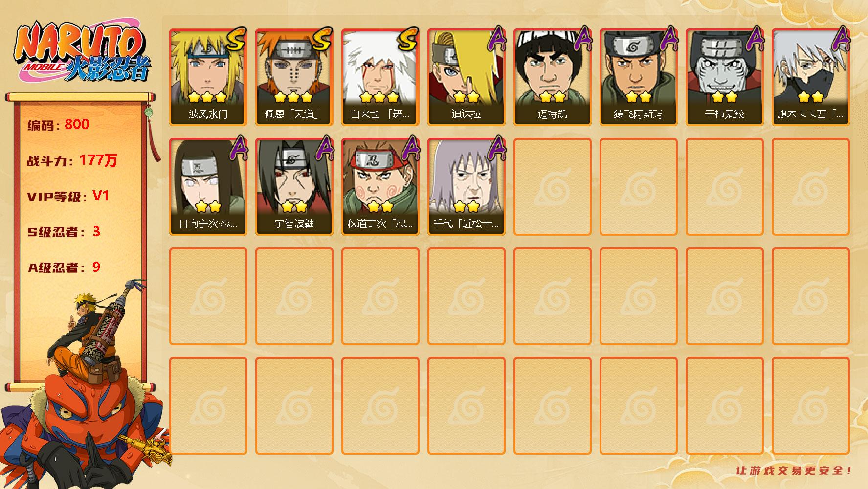Image resolution: width=868 pixels, height=489 pixels.
Task: Open the 佩恩「天道」 ninja card
Action: pos(294,77)
